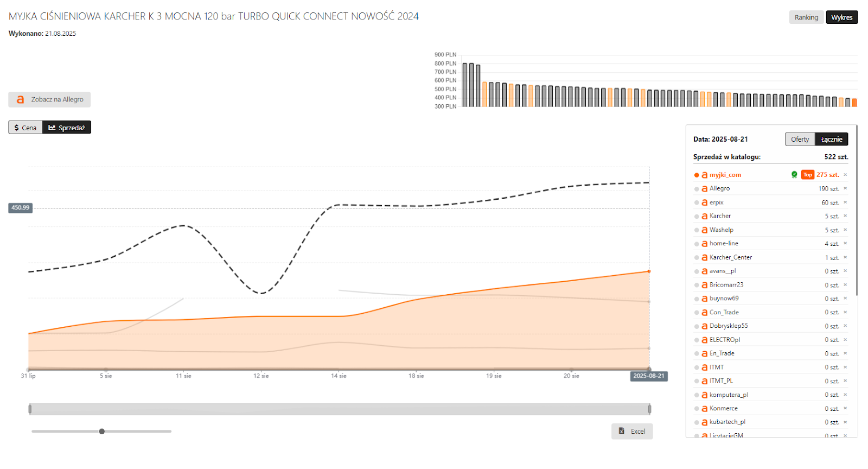Click the Allegro logo in Zobacz button
Viewport: 868px width, 469px height.
[20, 99]
